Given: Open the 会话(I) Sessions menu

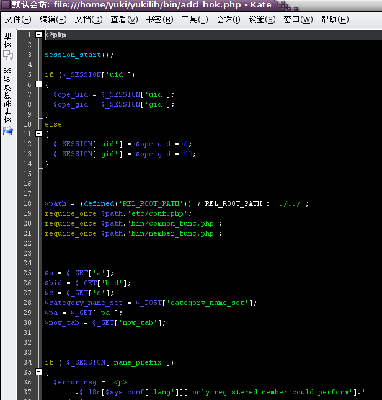Looking at the screenshot, I should (x=229, y=20).
